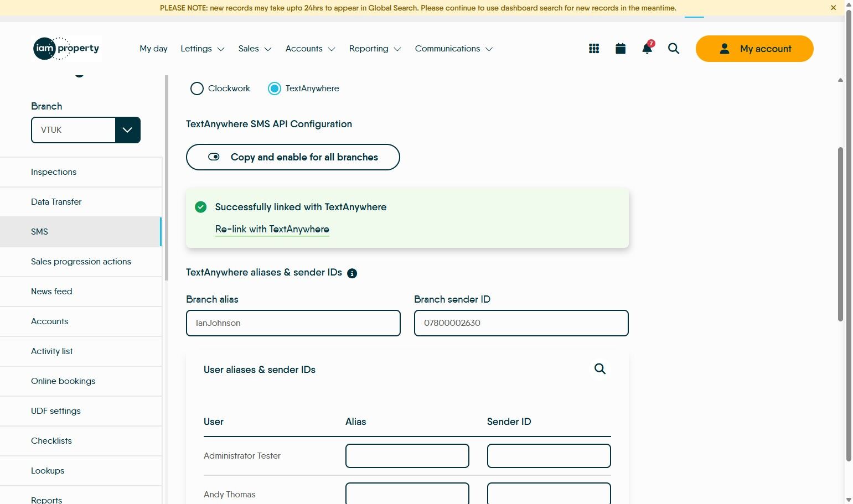Click the Branch alias input field
The height and width of the screenshot is (504, 853).
[293, 323]
